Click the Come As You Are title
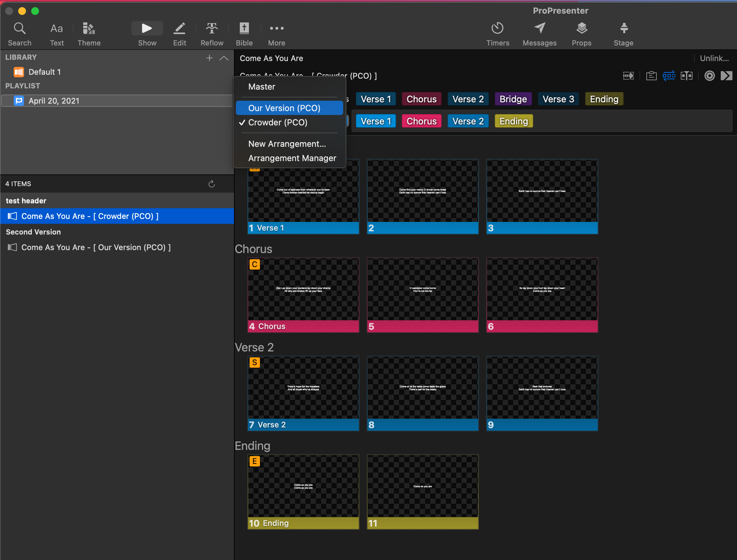737x560 pixels. (x=271, y=58)
